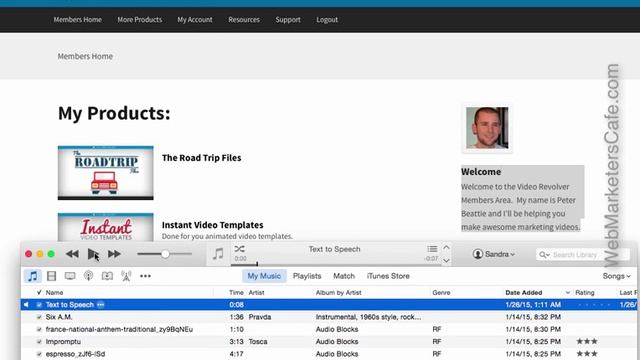The width and height of the screenshot is (640, 360).
Task: Click the three-star rating for Impromptu
Action: point(587,341)
